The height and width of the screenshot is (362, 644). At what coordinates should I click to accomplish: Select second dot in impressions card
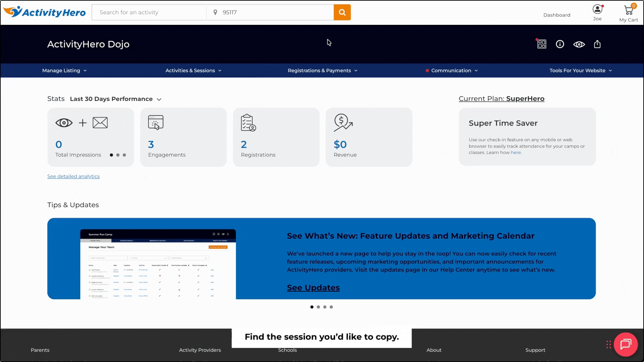(x=118, y=155)
